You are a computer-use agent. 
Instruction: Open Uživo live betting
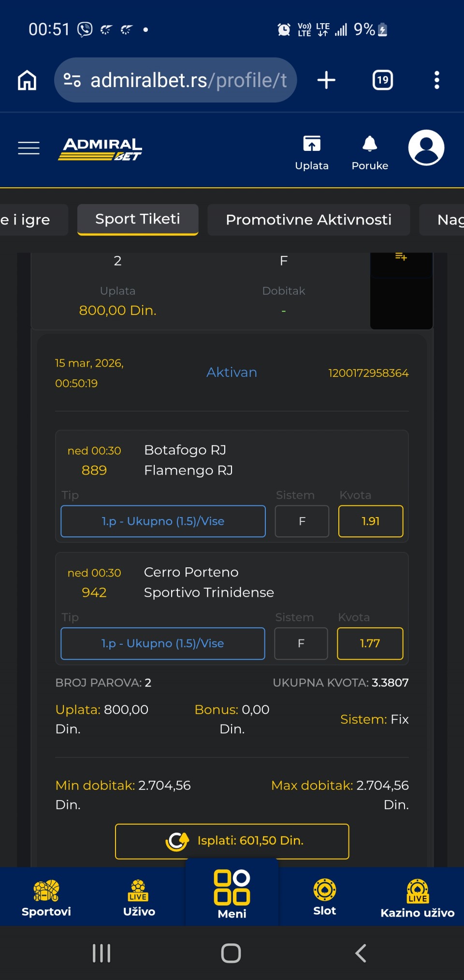[x=139, y=898]
